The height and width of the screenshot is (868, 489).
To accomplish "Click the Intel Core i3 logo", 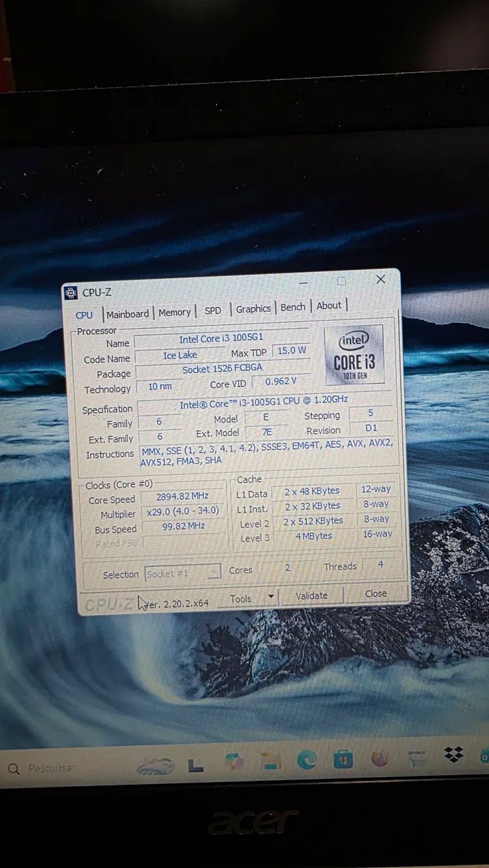I will point(355,355).
